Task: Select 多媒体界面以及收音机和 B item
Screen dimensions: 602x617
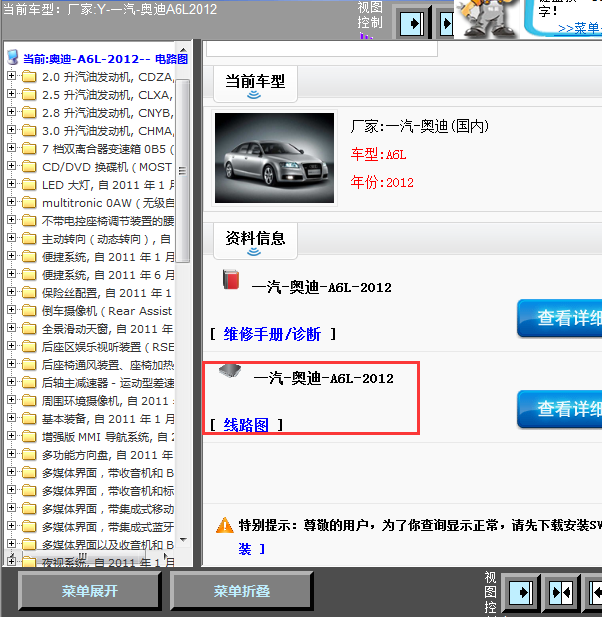Action: (108, 545)
